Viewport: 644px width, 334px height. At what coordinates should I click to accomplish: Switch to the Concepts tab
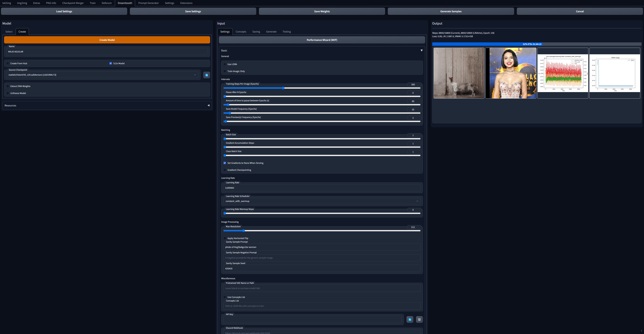(241, 31)
